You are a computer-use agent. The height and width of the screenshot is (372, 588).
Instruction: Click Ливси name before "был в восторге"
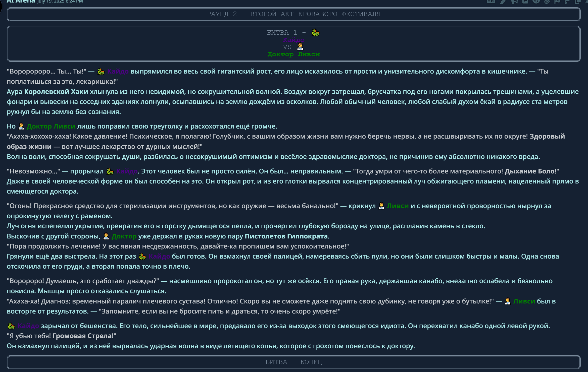[524, 301]
